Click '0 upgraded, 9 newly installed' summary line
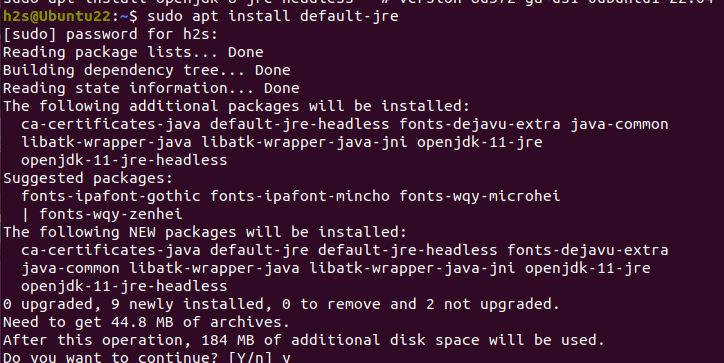The width and height of the screenshot is (724, 363). point(281,304)
